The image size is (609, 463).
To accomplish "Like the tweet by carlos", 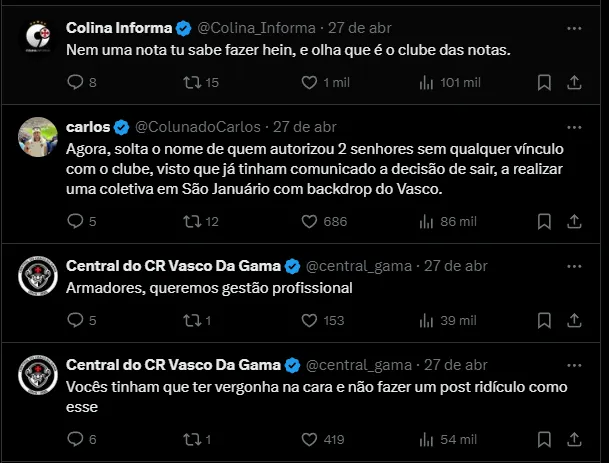I will tap(309, 221).
